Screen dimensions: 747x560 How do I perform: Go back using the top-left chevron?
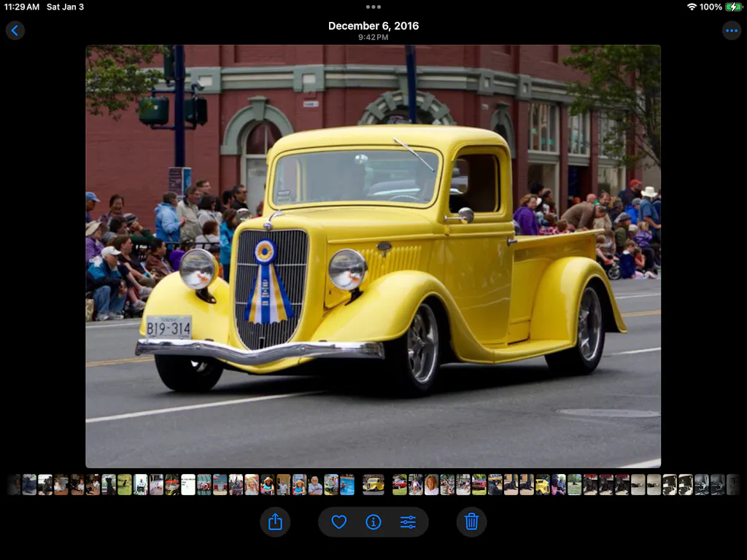(15, 31)
